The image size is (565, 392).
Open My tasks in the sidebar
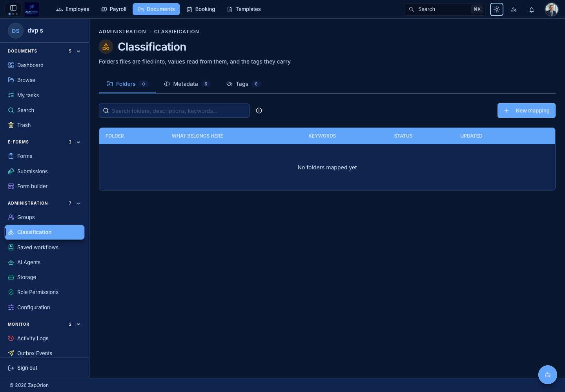44,95
